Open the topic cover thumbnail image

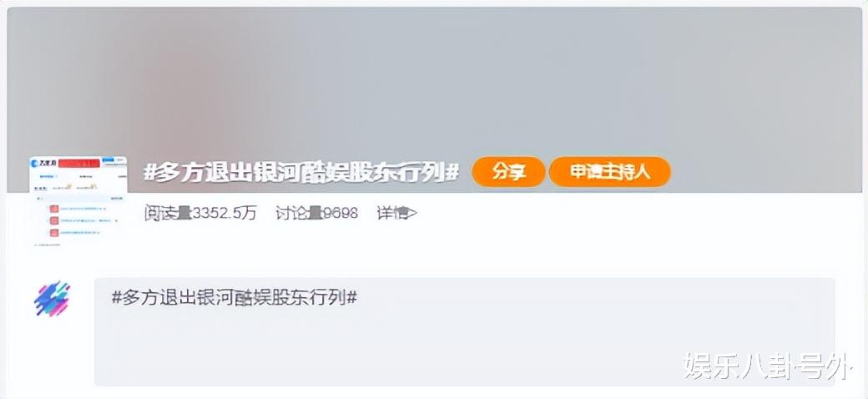coord(78,201)
